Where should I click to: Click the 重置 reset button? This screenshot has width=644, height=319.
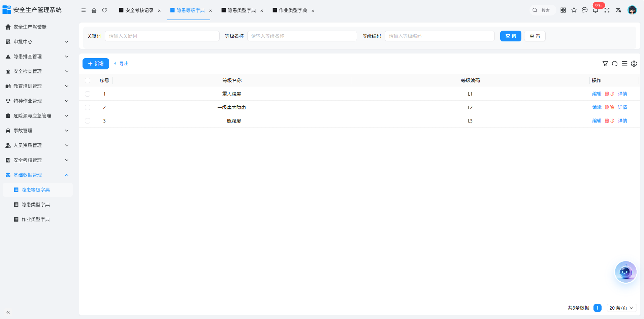tap(535, 36)
